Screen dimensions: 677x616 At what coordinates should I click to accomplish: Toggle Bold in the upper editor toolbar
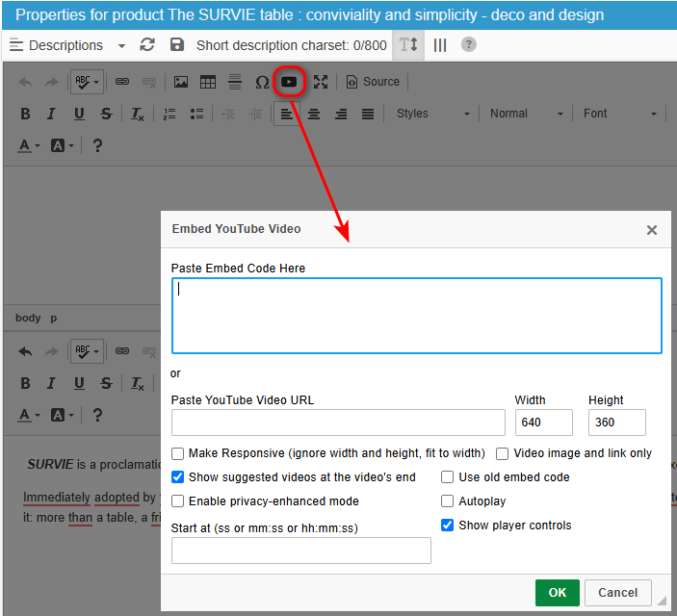tap(25, 114)
